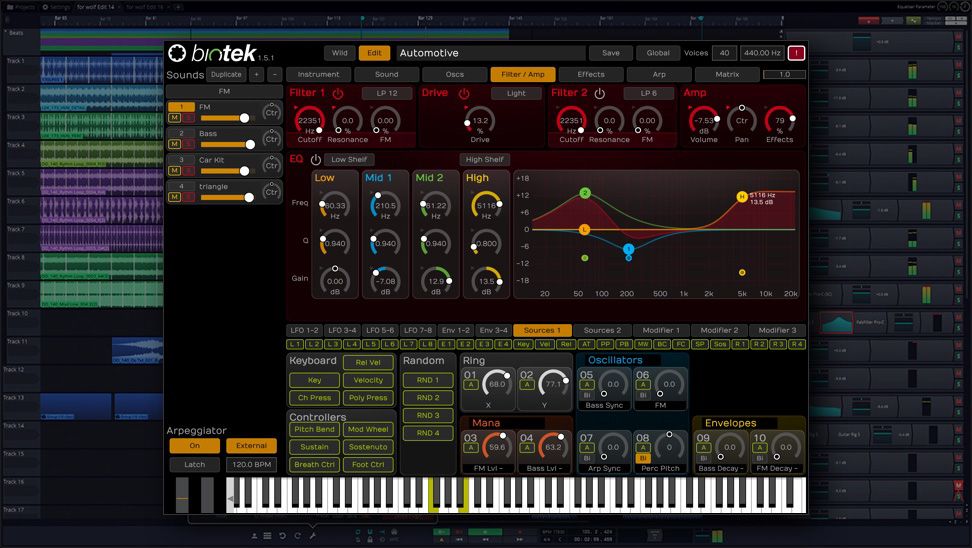Screen dimensions: 972x548
Task: Select blue node 1 on EQ graph
Action: [629, 249]
